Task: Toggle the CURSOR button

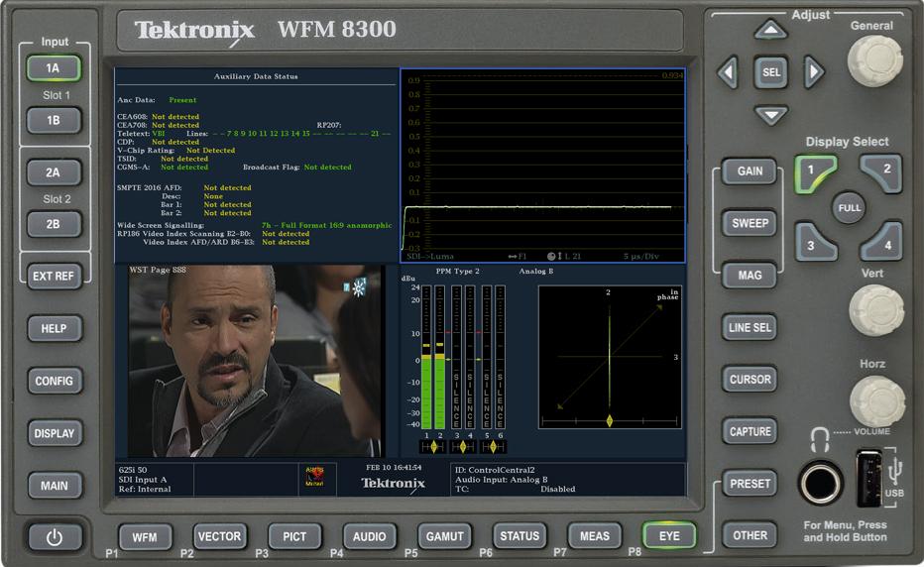Action: [750, 380]
